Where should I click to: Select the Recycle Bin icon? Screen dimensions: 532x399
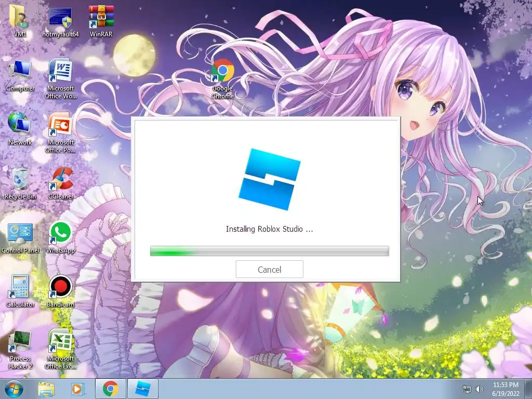[20, 183]
